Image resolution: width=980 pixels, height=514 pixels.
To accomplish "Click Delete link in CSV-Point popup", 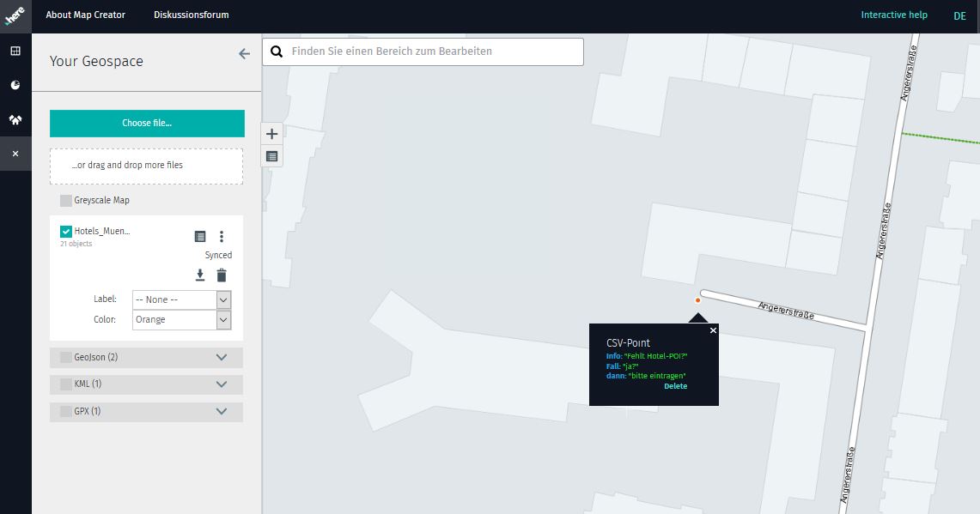I will 675,386.
